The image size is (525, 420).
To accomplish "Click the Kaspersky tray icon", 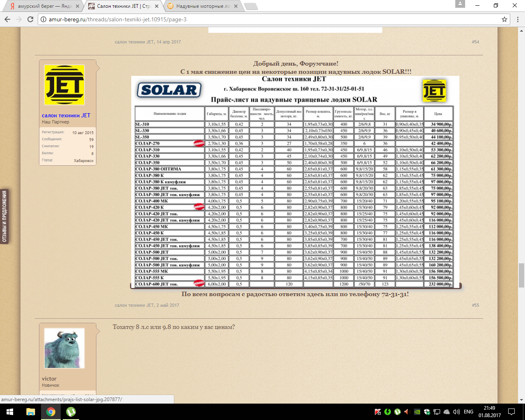I will (377, 412).
